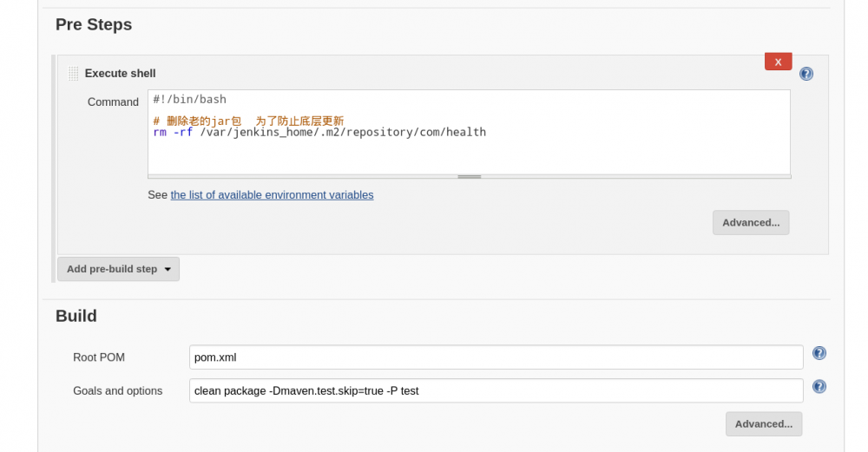Focus the Root POM input field
Viewport: 868px width, 452px height.
pos(496,357)
